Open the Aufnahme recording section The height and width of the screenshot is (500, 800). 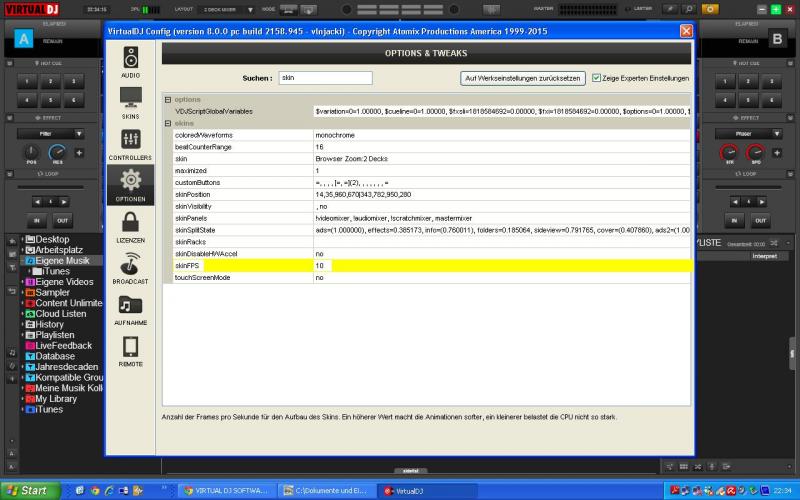click(131, 309)
